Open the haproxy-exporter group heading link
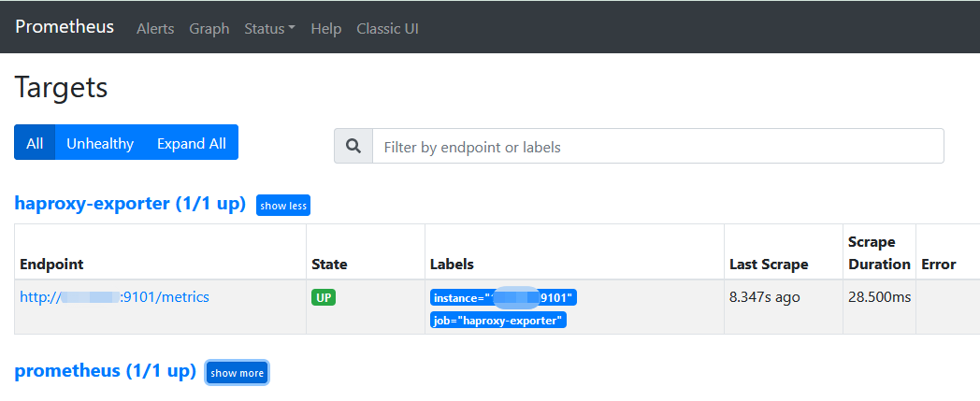980x401 pixels. point(130,204)
